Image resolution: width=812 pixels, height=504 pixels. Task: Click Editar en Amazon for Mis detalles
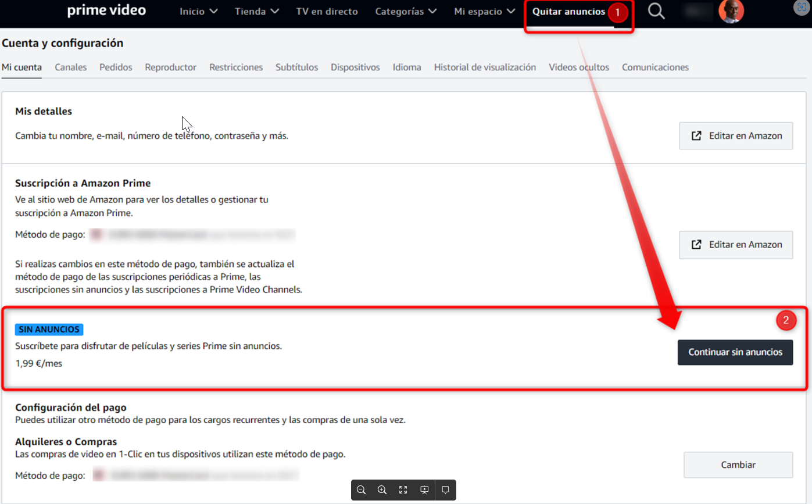point(736,136)
